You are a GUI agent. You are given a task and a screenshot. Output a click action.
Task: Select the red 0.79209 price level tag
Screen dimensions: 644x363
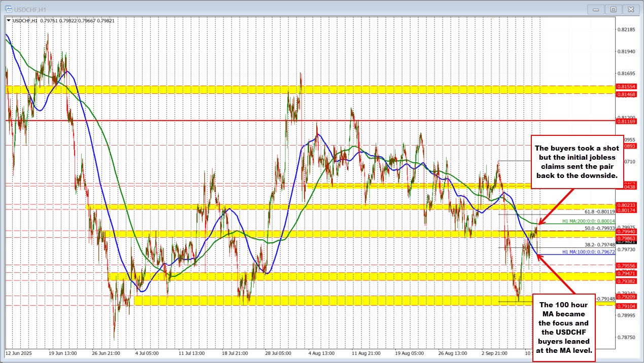(626, 297)
